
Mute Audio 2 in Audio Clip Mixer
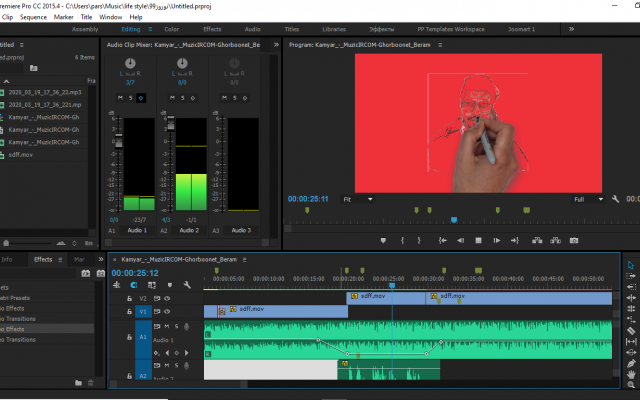[172, 98]
